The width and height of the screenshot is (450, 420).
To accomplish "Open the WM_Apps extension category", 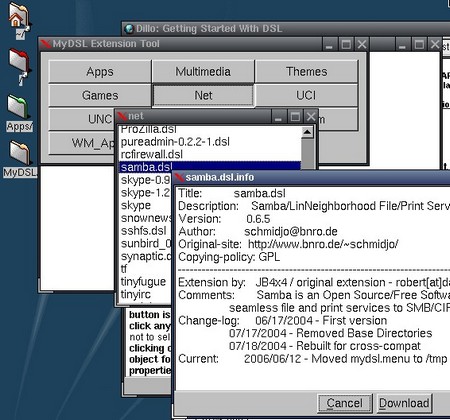I will coord(82,143).
